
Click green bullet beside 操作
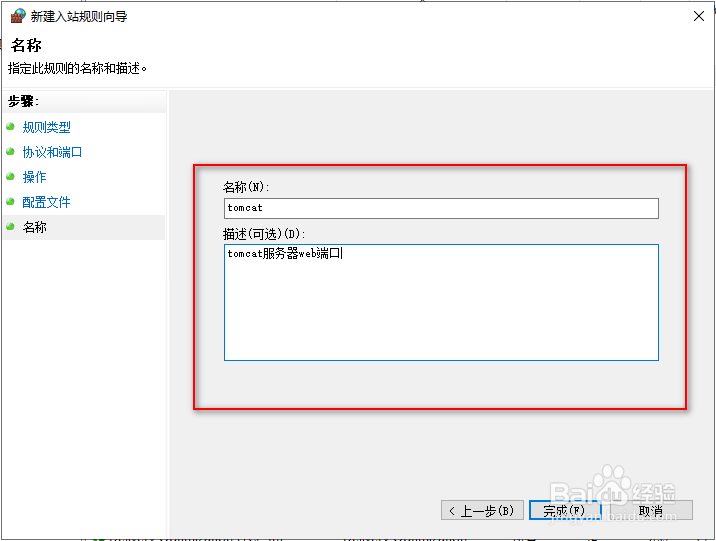coord(11,176)
